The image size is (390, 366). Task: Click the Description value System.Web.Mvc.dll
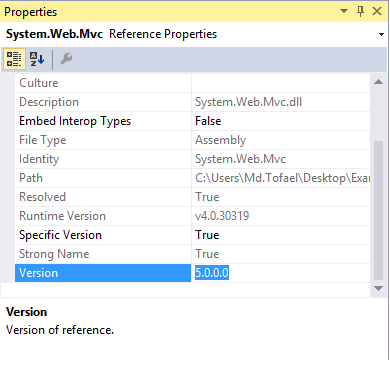pos(248,102)
